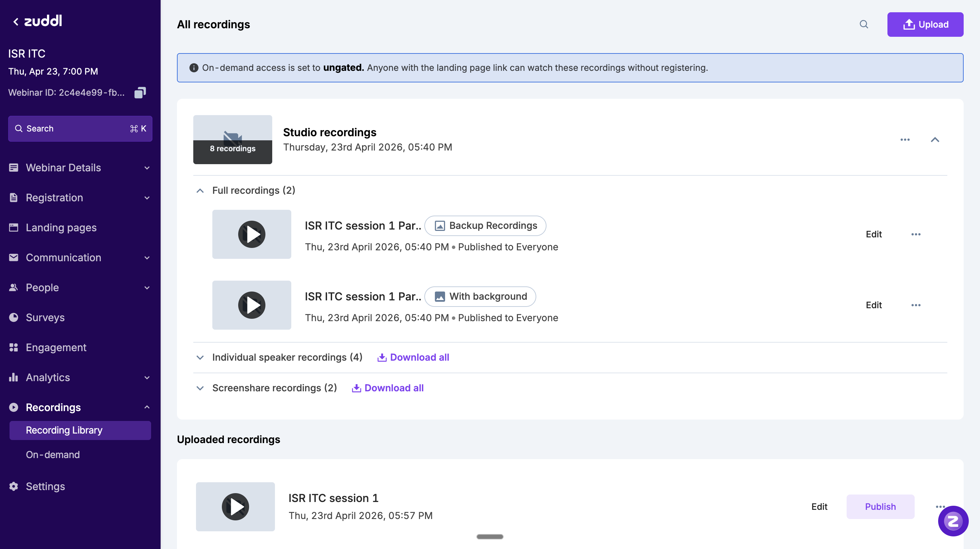980x549 pixels.
Task: Open the search magnifier in All recordings header
Action: point(864,25)
